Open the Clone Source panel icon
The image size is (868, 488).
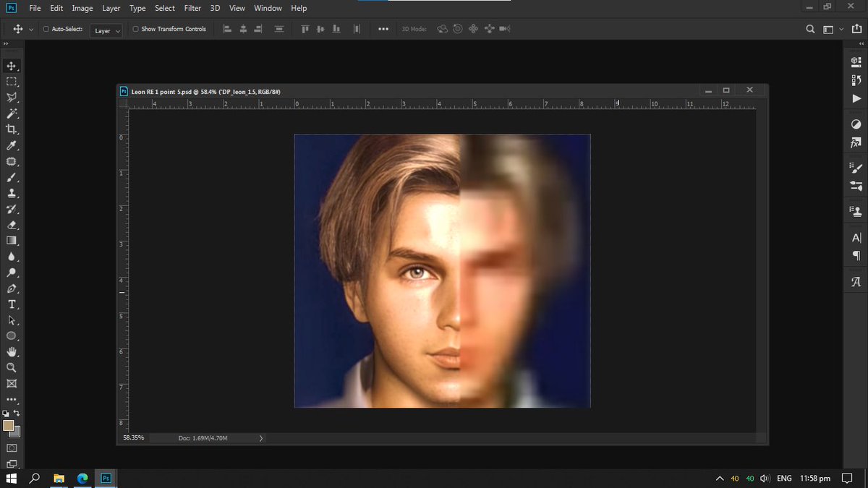(x=856, y=212)
